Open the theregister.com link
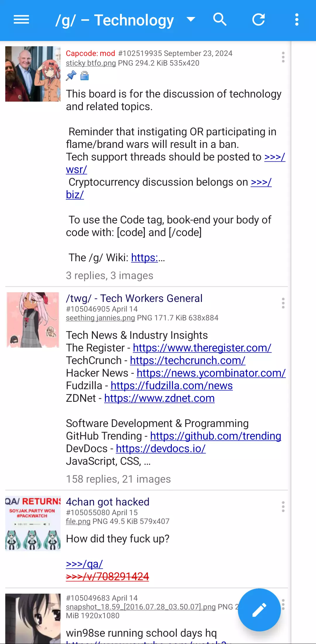The width and height of the screenshot is (316, 644). pyautogui.click(x=202, y=348)
